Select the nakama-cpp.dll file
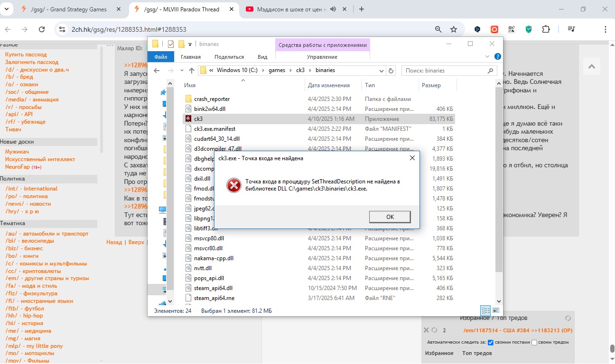The width and height of the screenshot is (615, 364). tap(214, 258)
